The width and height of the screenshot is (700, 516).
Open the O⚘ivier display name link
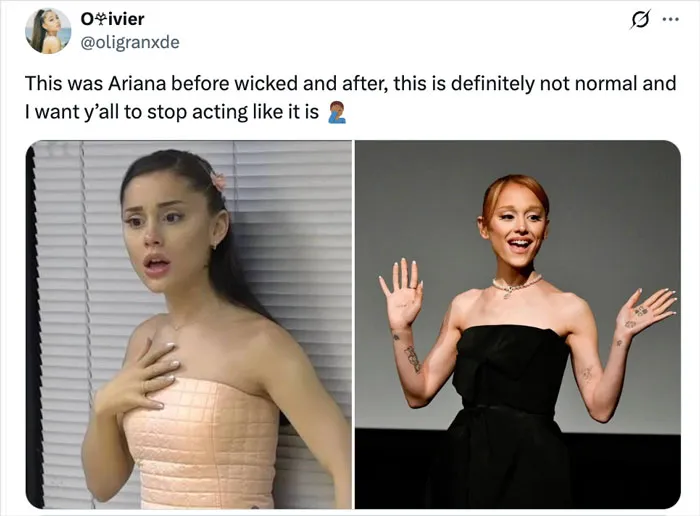[112, 19]
